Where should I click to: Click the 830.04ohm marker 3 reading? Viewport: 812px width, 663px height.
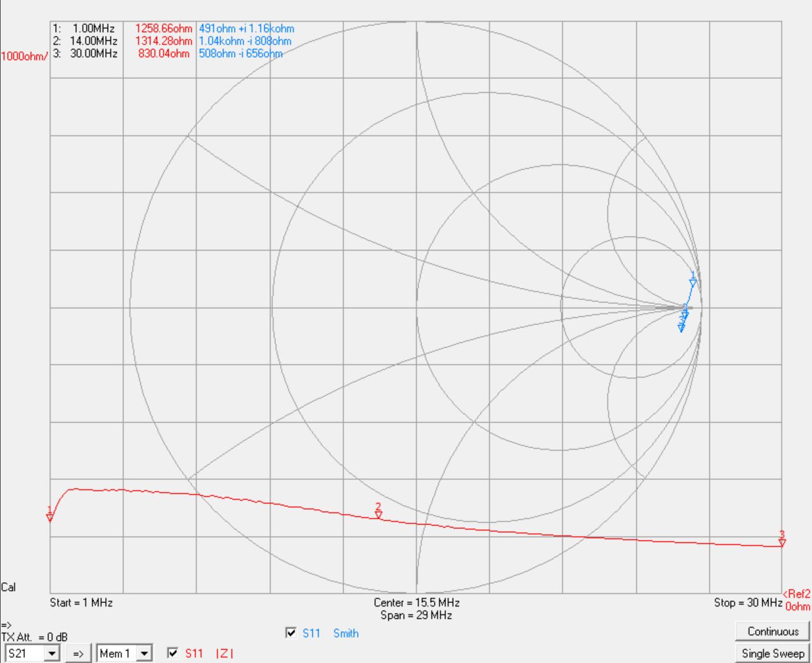click(x=164, y=53)
